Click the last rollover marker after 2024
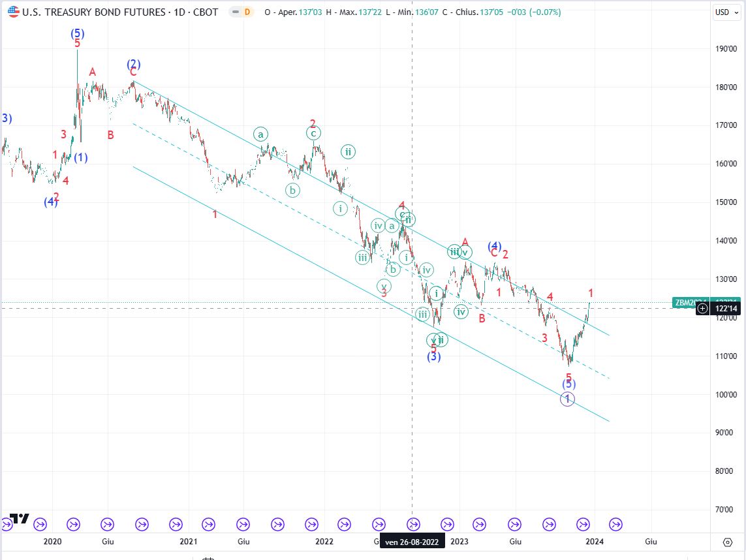 pyautogui.click(x=615, y=524)
